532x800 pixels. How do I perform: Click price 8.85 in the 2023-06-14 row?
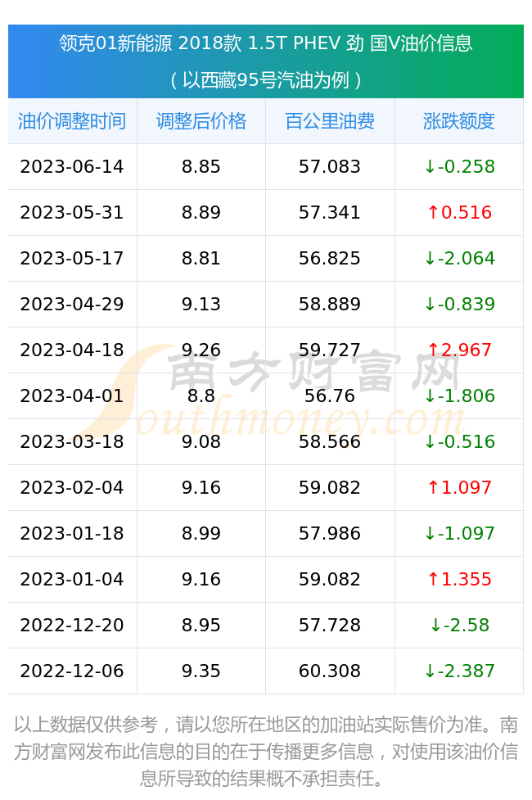(x=201, y=166)
